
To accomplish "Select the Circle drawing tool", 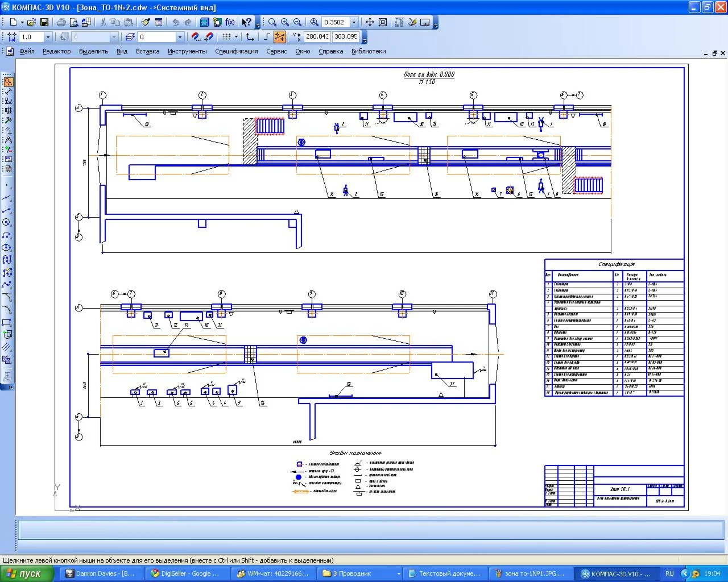I will pyautogui.click(x=7, y=222).
